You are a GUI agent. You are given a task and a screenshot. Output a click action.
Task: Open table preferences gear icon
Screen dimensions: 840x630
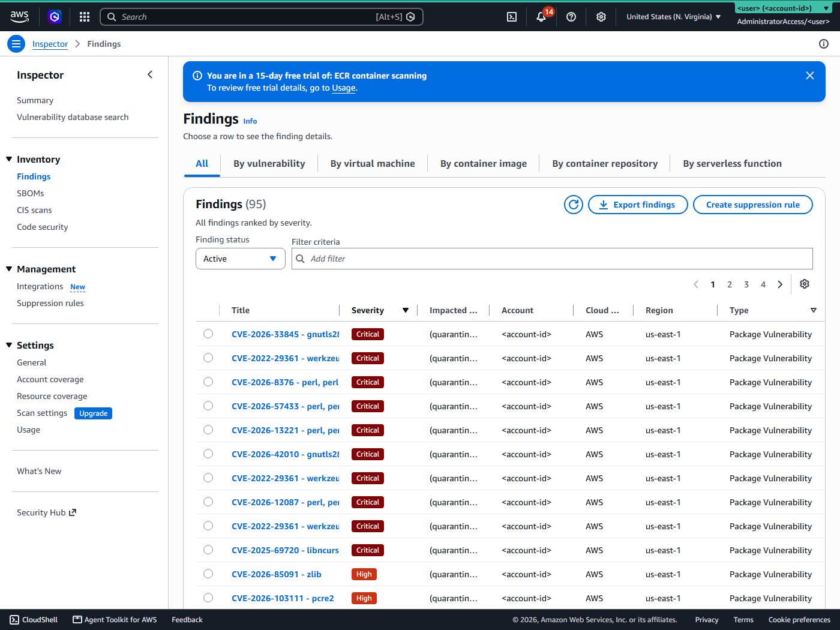(805, 284)
